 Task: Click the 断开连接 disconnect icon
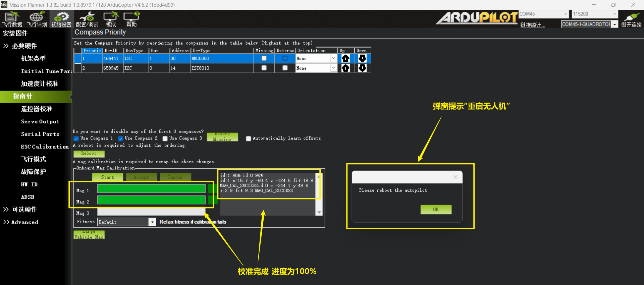(631, 20)
